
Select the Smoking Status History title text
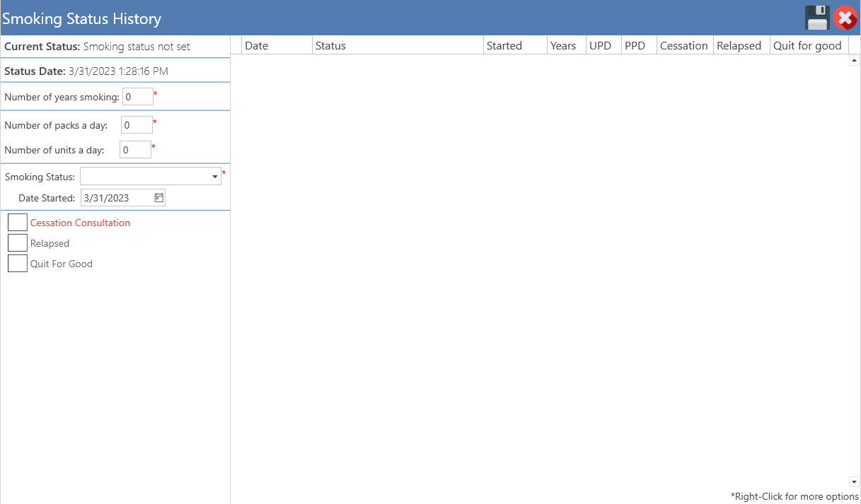[x=81, y=19]
